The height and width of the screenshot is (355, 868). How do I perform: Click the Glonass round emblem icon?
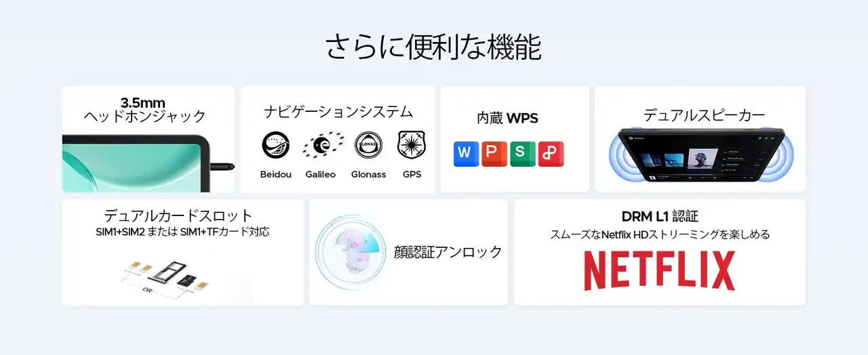(368, 145)
